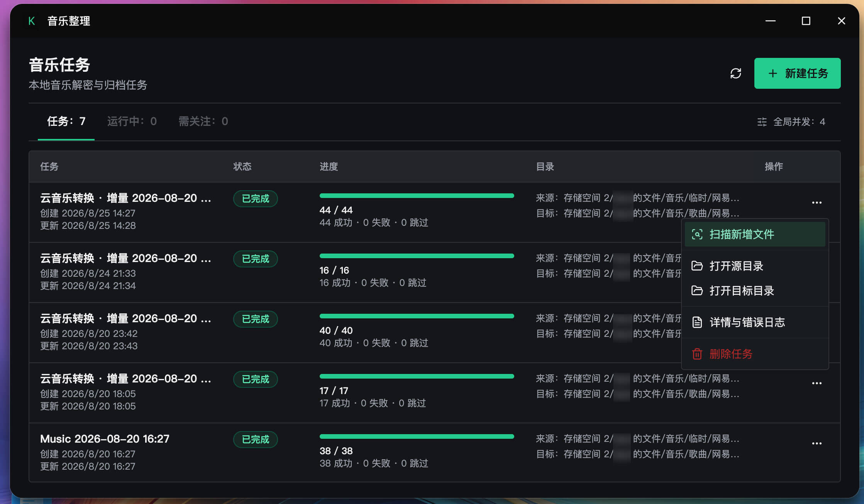This screenshot has width=864, height=504.
Task: Click the document icon beside 详情与错误日志
Action: (x=697, y=322)
